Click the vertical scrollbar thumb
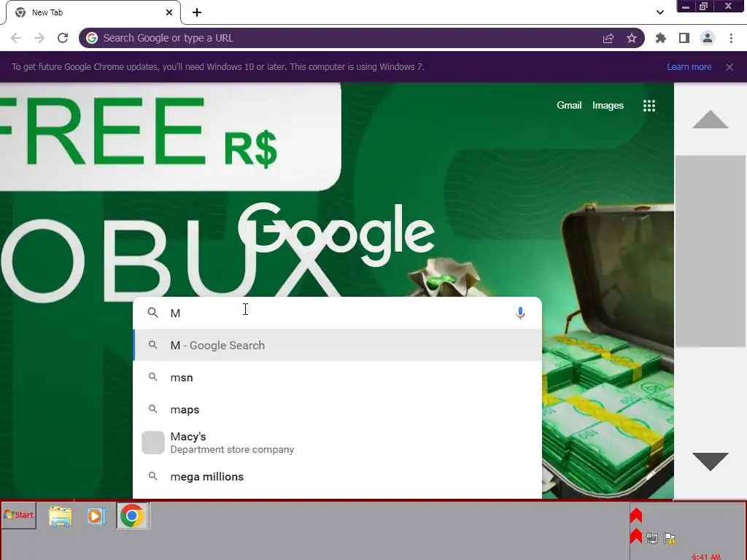The width and height of the screenshot is (747, 560). point(710,251)
